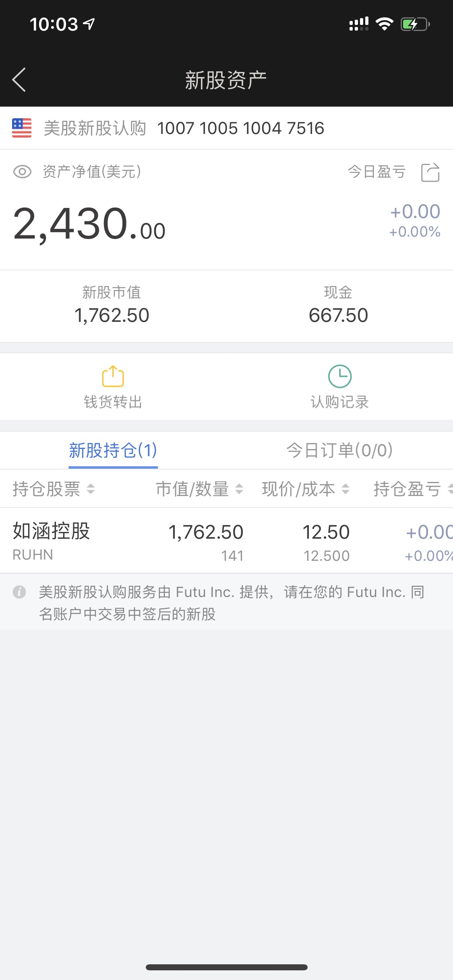Tap the 2,430.00 net asset value
This screenshot has width=453, height=980.
coord(89,224)
